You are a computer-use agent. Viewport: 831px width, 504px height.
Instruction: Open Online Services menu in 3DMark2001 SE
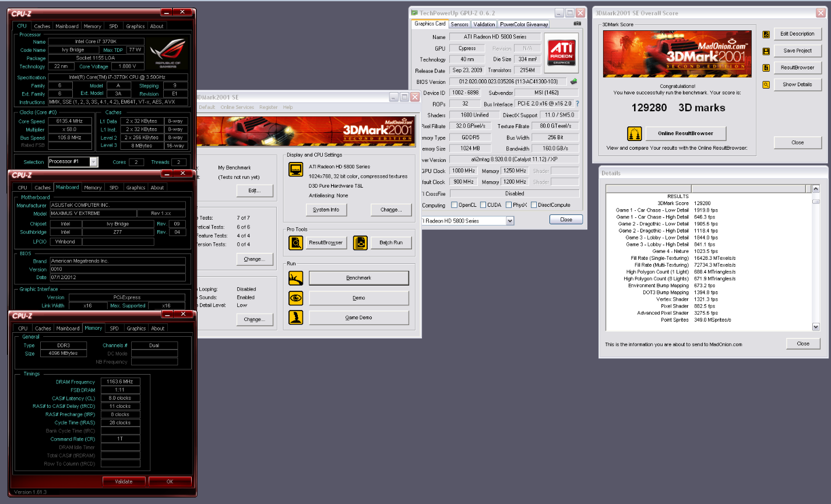[237, 107]
